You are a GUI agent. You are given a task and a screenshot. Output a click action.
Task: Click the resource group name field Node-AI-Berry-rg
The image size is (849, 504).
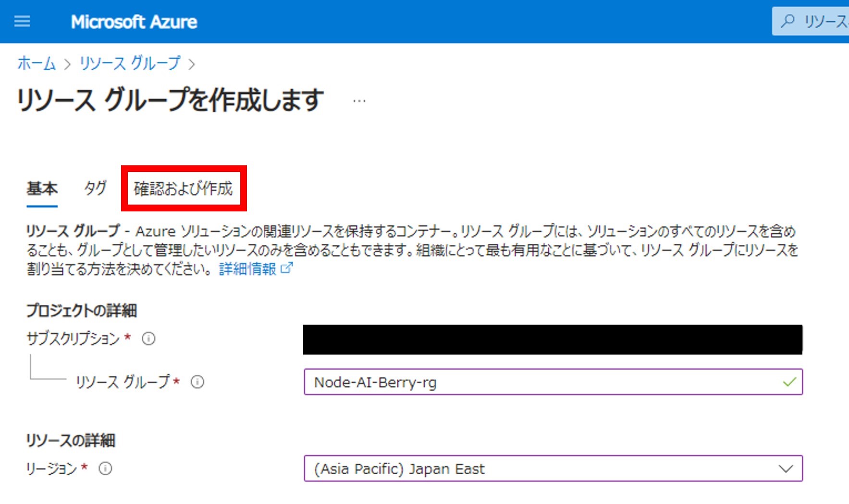point(553,382)
